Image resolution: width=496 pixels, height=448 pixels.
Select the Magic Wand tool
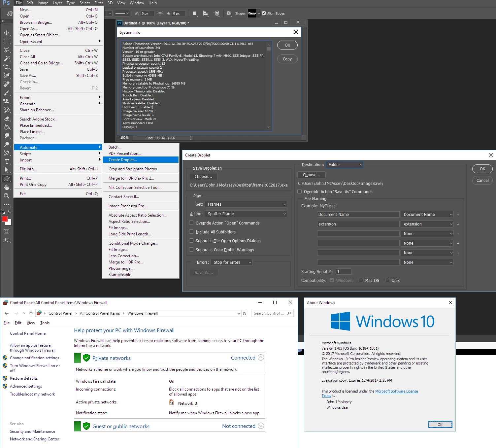(6, 58)
